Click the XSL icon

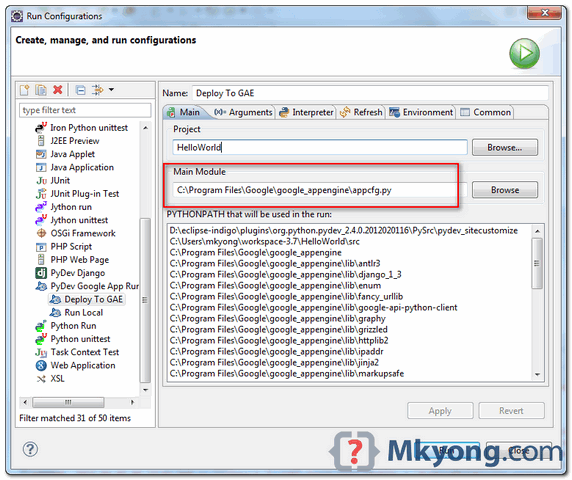pyautogui.click(x=41, y=379)
